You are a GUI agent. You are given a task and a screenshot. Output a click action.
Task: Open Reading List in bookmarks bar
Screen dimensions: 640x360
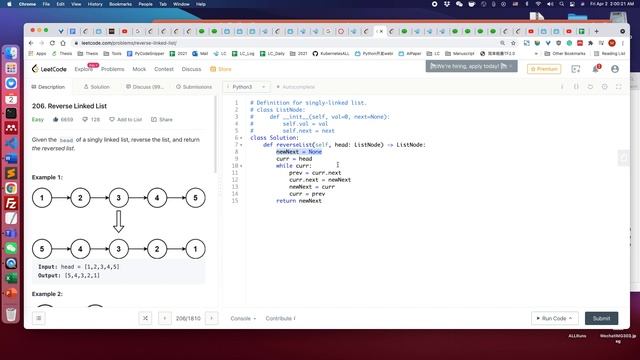coord(610,53)
